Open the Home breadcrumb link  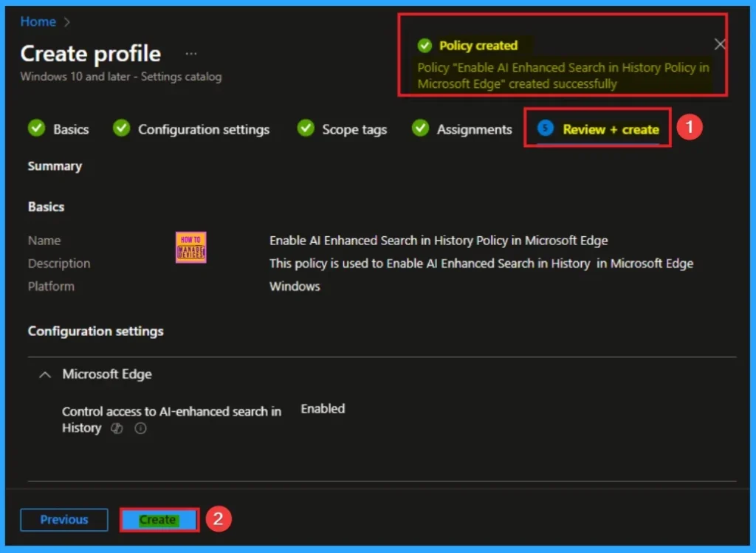click(x=38, y=21)
